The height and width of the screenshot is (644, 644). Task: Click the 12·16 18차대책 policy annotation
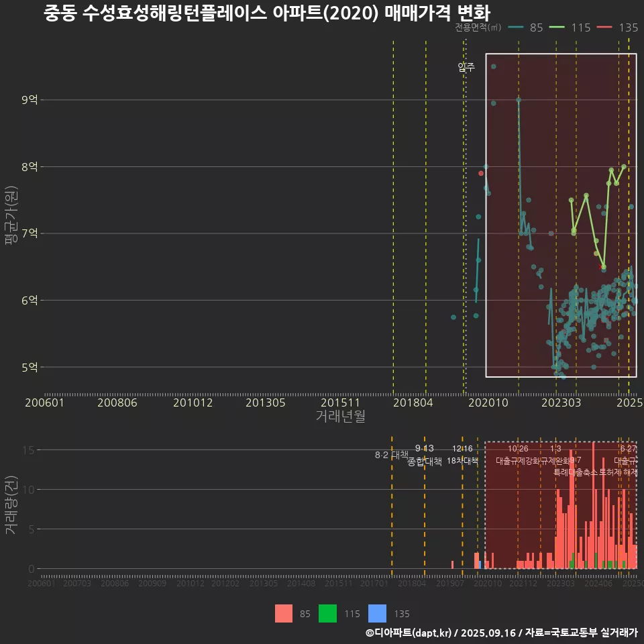tap(462, 455)
